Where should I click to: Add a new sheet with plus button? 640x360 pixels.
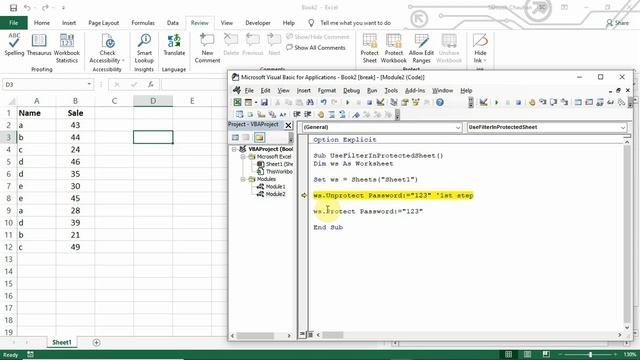click(x=96, y=342)
